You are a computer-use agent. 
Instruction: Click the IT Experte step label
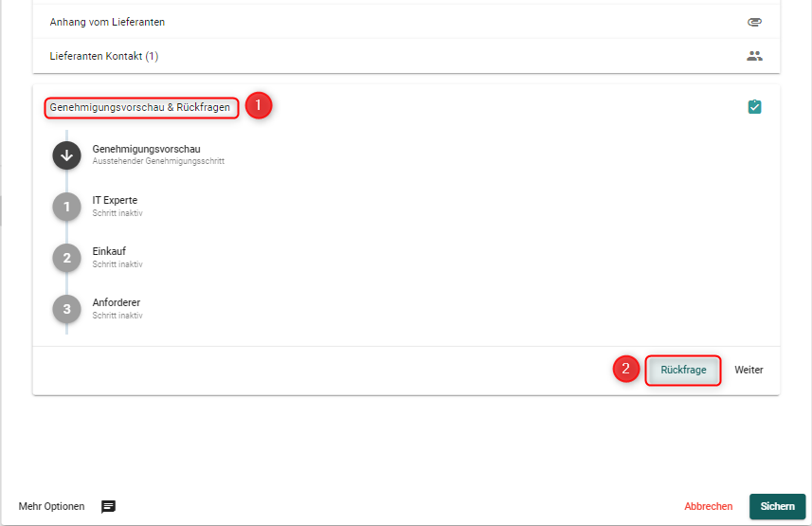115,200
